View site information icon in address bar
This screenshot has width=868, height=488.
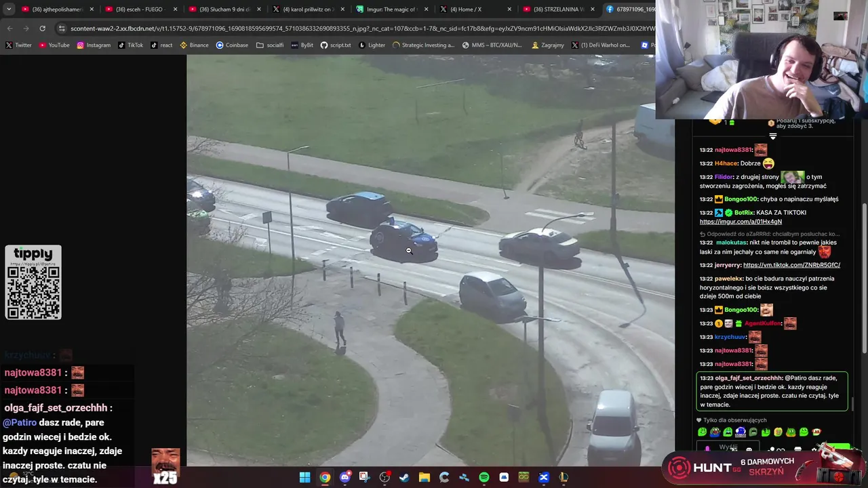click(x=62, y=28)
